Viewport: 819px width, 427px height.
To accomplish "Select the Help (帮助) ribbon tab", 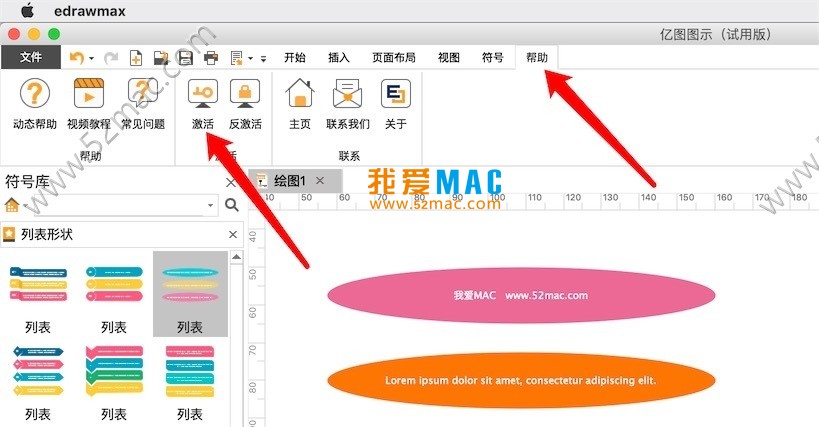I will coord(536,57).
